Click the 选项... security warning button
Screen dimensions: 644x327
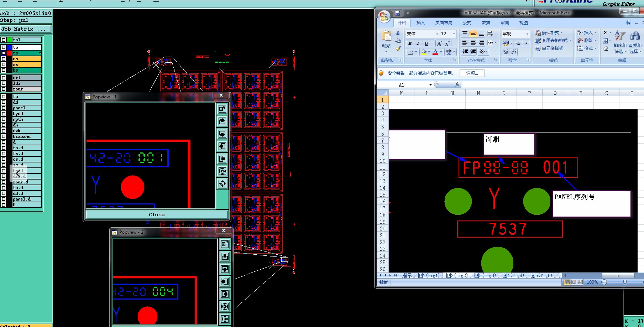click(x=472, y=73)
